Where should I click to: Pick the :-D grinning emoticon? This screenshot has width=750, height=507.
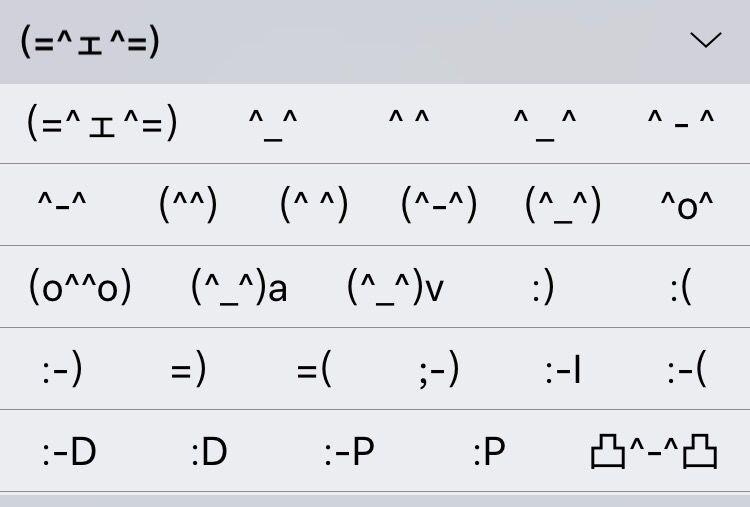pos(69,453)
